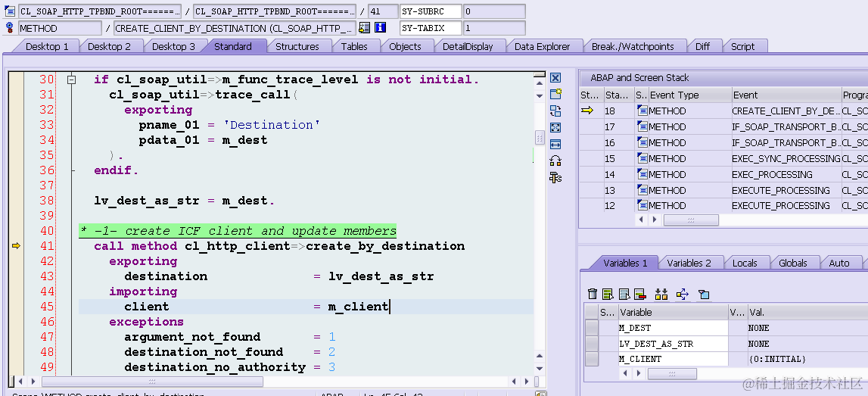Screen dimensions: 868x396
Task: Open the Script tab
Action: [x=743, y=46]
